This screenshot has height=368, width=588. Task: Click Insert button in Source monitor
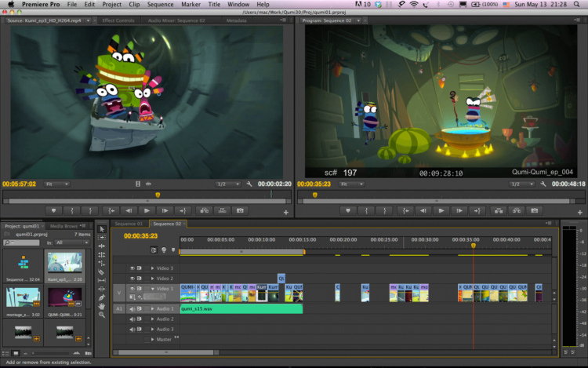pos(204,211)
